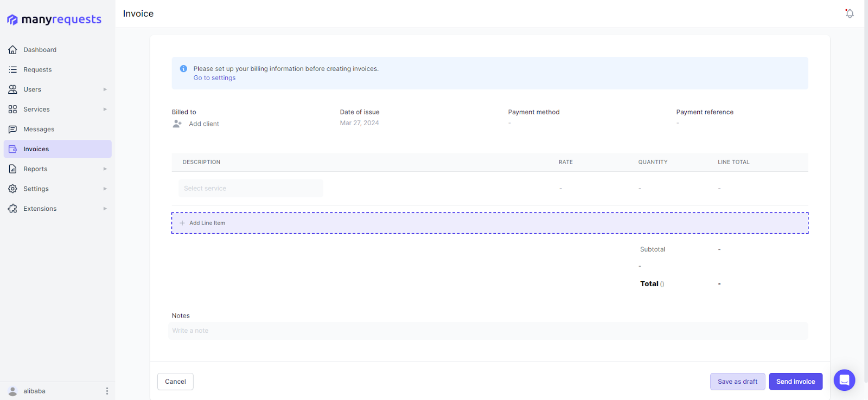The width and height of the screenshot is (868, 400).
Task: Follow the Go to settings link
Action: pos(214,78)
